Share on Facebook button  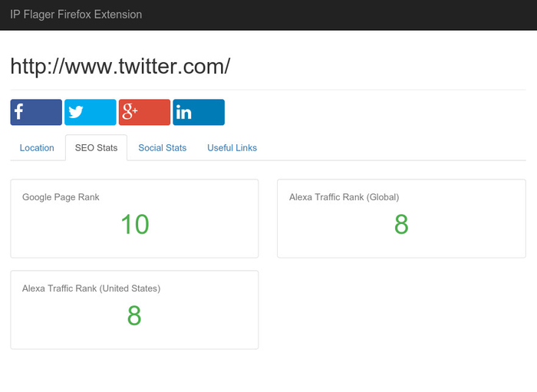pyautogui.click(x=36, y=112)
